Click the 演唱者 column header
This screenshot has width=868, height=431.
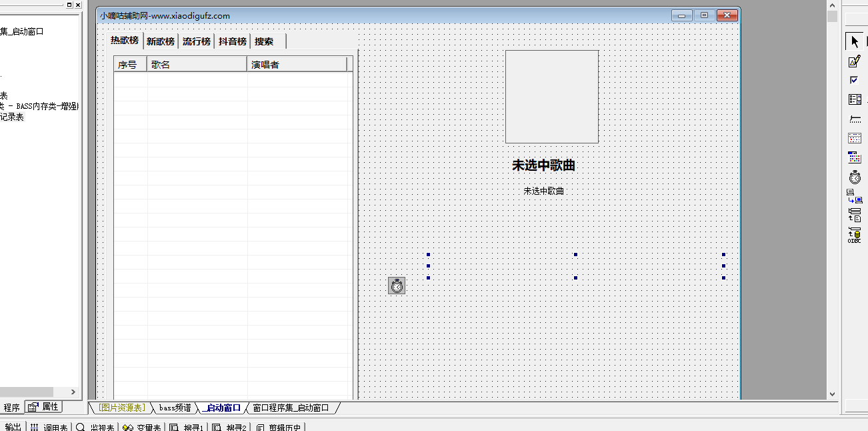297,65
